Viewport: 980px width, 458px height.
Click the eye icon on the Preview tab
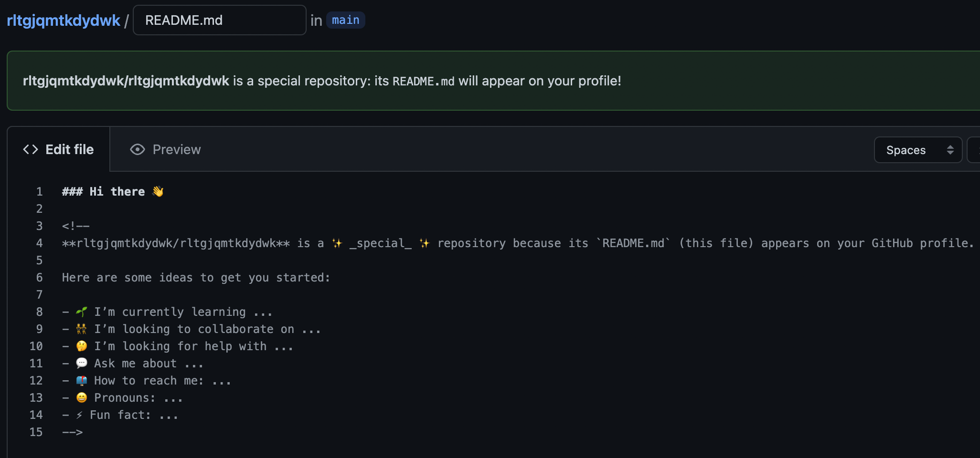tap(137, 149)
